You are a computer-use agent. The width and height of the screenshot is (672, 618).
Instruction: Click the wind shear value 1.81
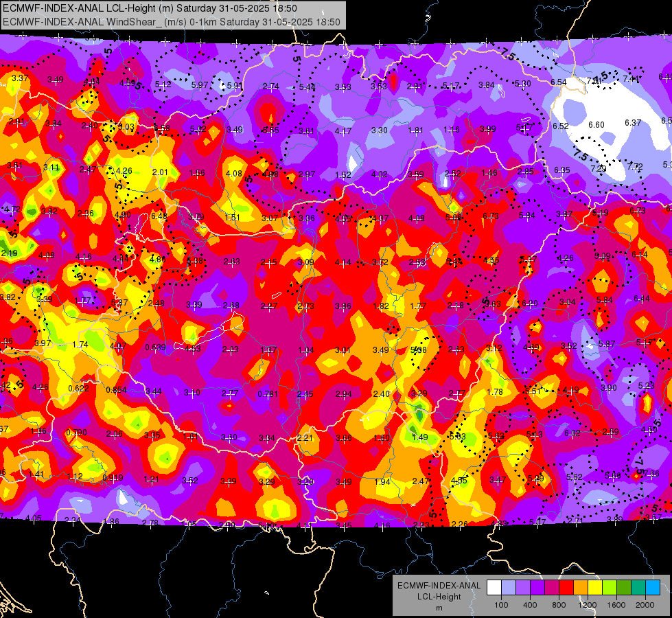[x=415, y=130]
